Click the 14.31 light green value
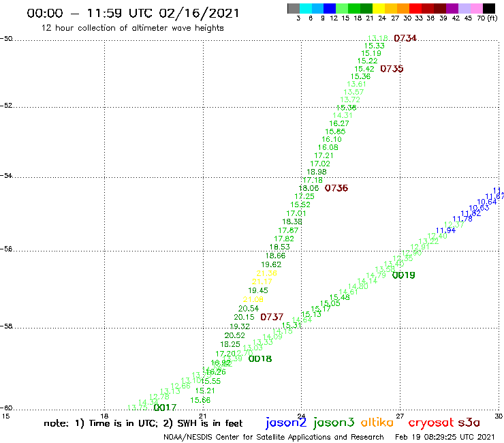This screenshot has height=443, width=504. (x=343, y=115)
